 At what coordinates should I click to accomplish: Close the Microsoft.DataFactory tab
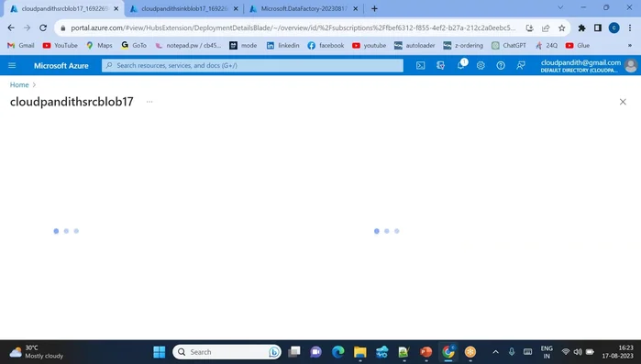coord(355,8)
